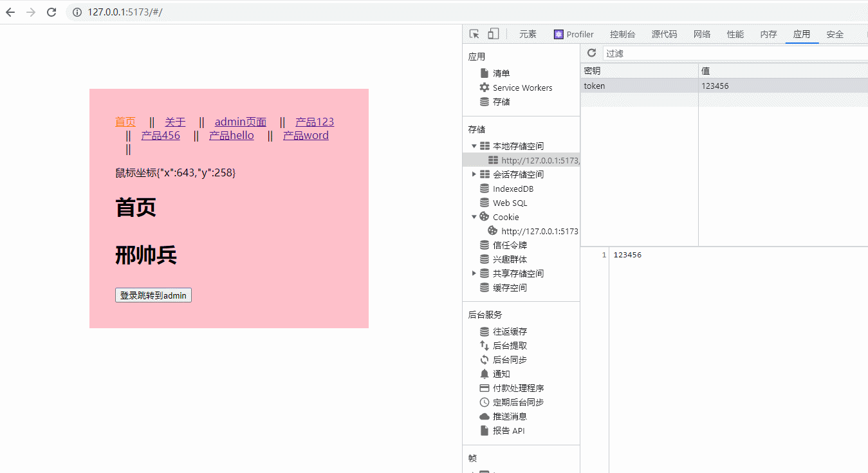Click the 后台提取 arrows icon
The image size is (868, 473).
point(485,346)
